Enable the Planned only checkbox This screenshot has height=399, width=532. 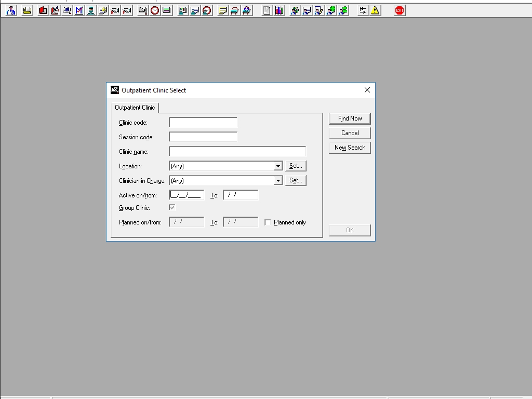point(268,222)
